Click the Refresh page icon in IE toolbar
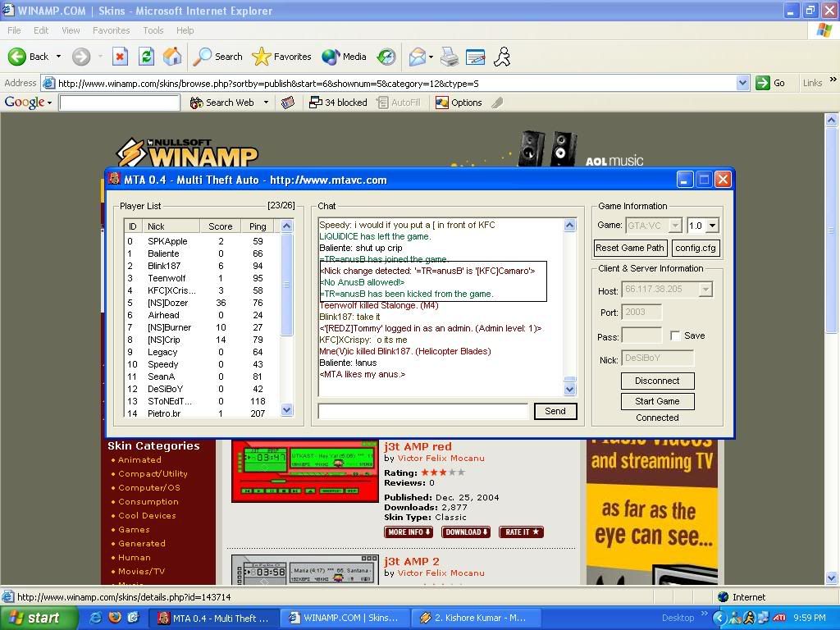The width and height of the screenshot is (840, 630). pyautogui.click(x=146, y=57)
